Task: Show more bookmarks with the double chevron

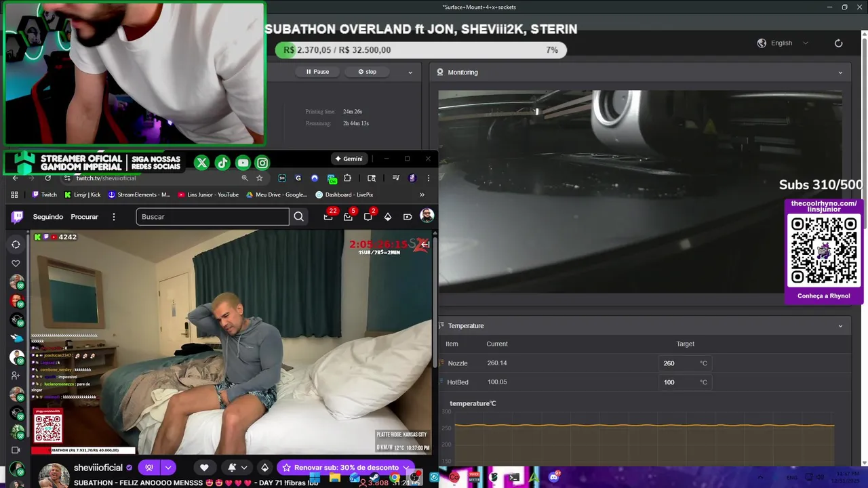Action: [422, 195]
